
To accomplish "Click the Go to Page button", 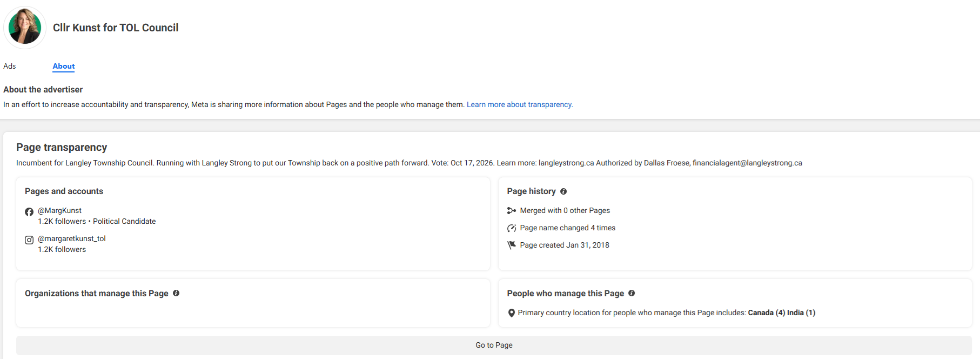I will coord(494,345).
